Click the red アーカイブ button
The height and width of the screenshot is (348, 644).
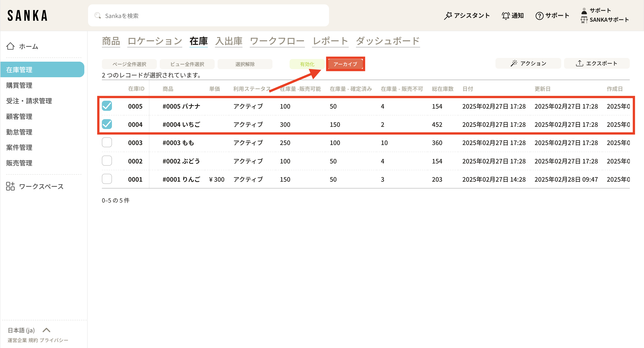[x=345, y=64]
